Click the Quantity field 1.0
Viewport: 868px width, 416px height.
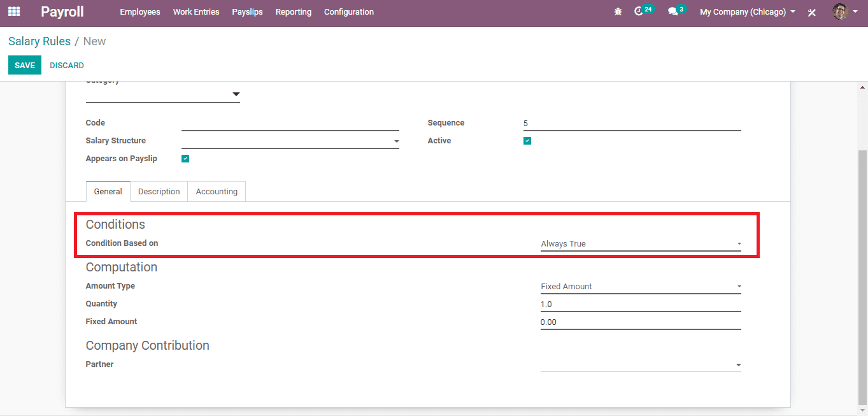tap(641, 305)
